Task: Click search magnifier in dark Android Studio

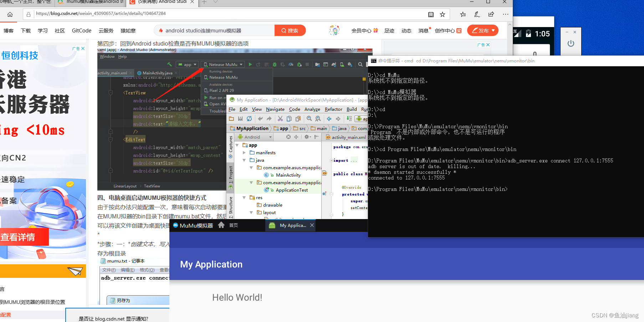Action: (x=361, y=64)
